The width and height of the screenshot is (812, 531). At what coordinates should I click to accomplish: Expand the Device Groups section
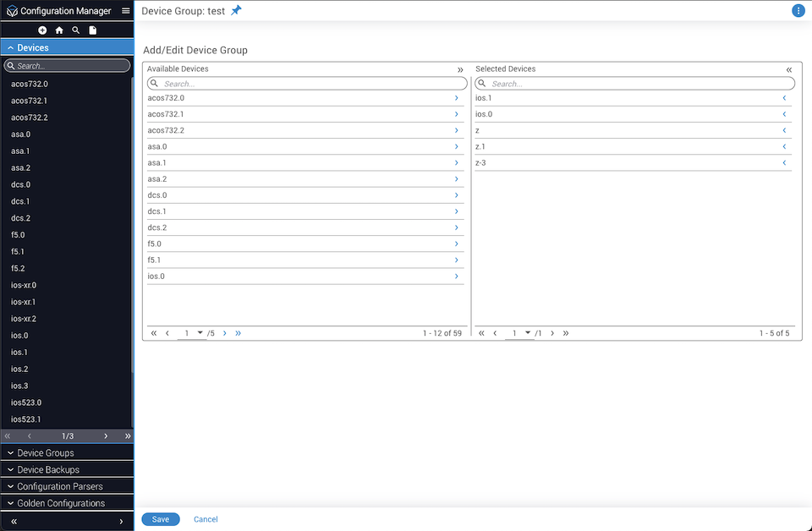tap(68, 453)
